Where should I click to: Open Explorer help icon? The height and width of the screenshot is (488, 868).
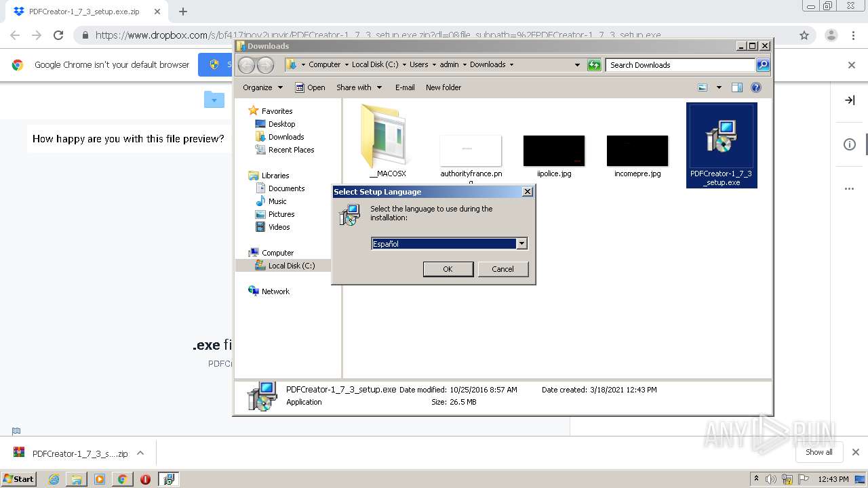756,87
